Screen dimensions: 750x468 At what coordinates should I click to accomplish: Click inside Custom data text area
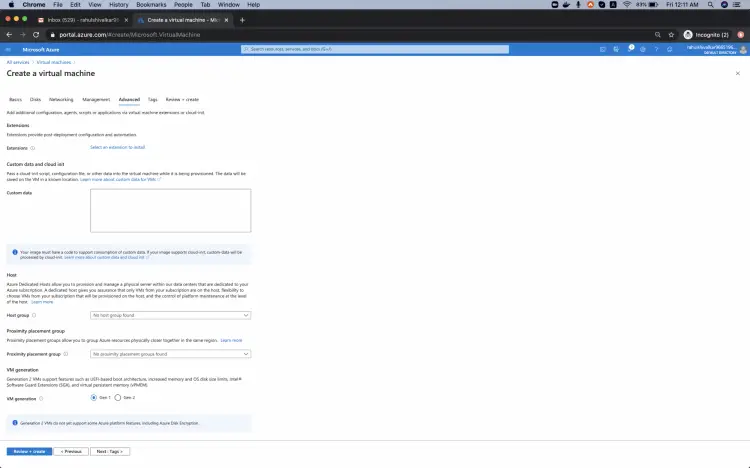[x=170, y=211]
